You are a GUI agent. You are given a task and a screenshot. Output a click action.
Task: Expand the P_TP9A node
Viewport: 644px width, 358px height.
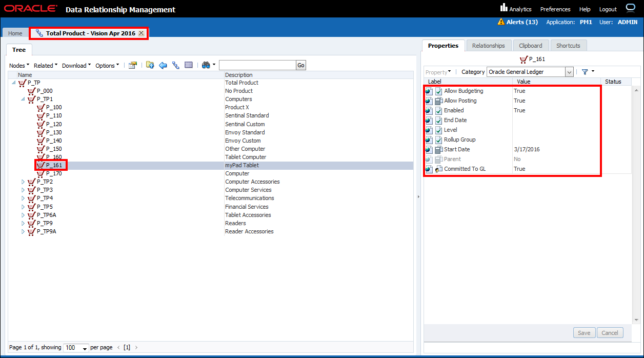pyautogui.click(x=23, y=232)
